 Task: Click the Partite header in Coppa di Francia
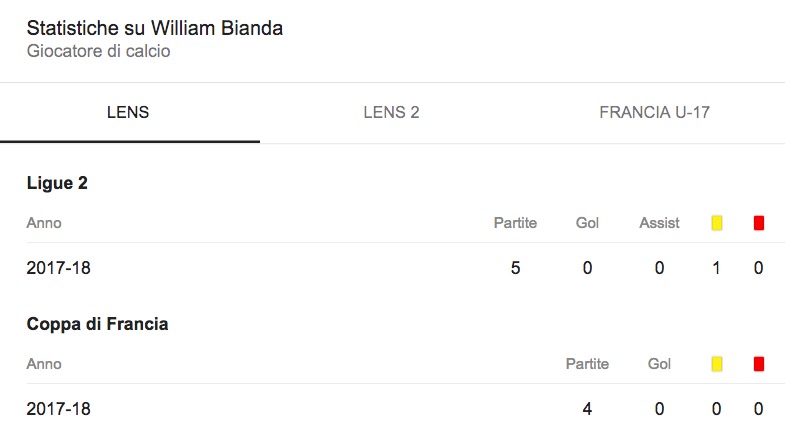(x=587, y=364)
